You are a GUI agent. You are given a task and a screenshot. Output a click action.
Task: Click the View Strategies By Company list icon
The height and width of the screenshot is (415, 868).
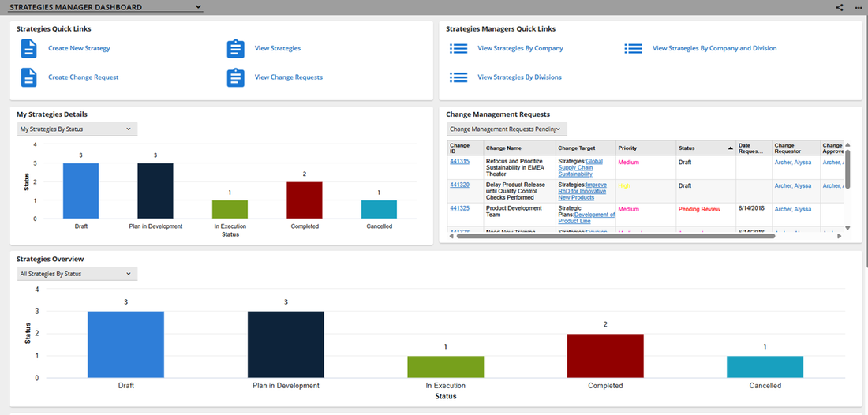[x=458, y=49]
